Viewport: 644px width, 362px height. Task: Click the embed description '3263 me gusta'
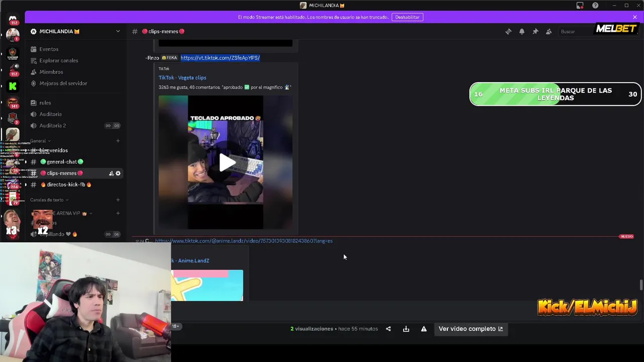tap(225, 87)
